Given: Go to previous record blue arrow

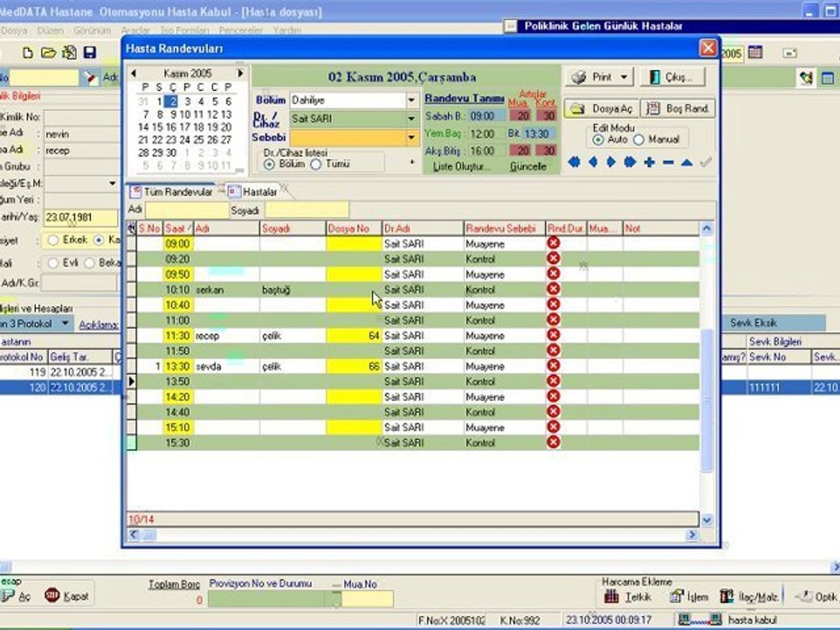Looking at the screenshot, I should pyautogui.click(x=593, y=162).
